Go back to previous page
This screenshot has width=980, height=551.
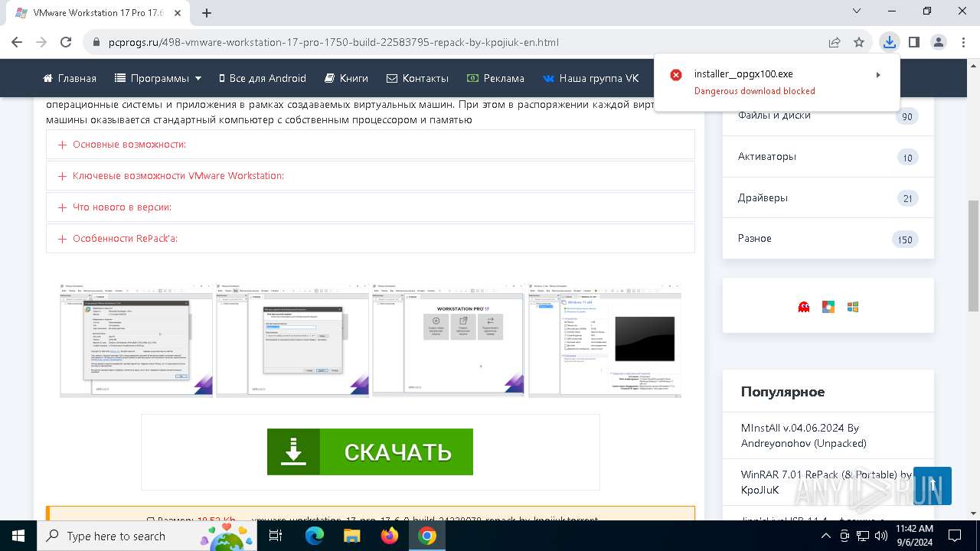pyautogui.click(x=17, y=42)
